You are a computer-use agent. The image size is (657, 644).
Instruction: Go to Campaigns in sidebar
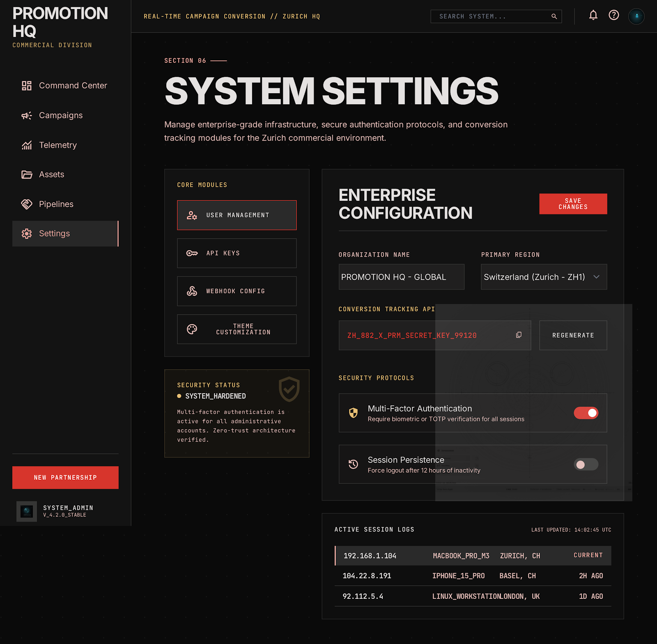[65, 115]
